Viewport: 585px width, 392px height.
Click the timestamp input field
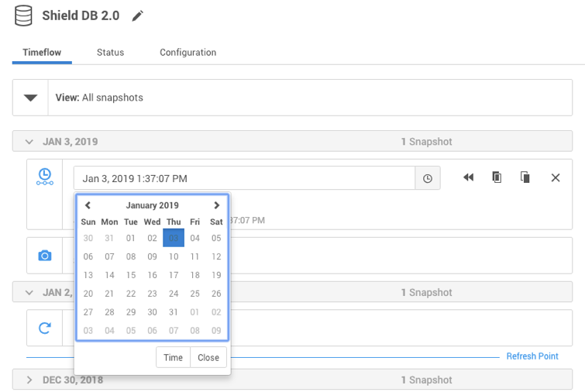[244, 178]
